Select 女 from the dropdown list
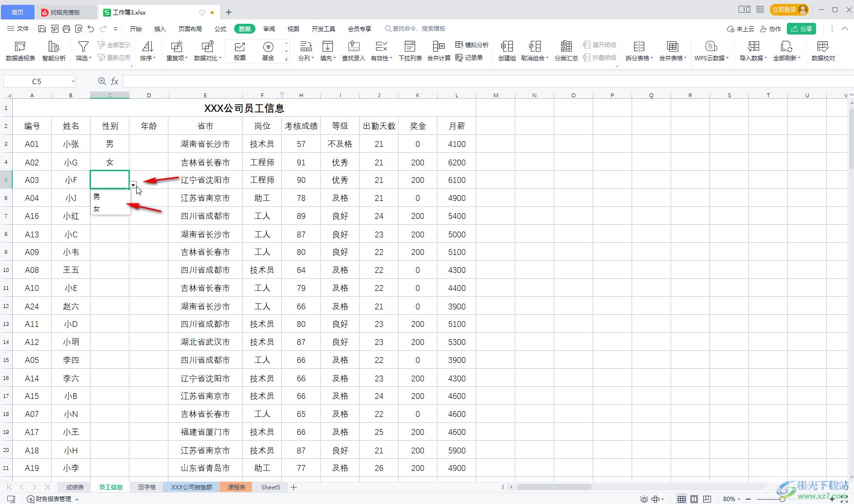Viewport: 854px width, 504px height. pos(110,209)
